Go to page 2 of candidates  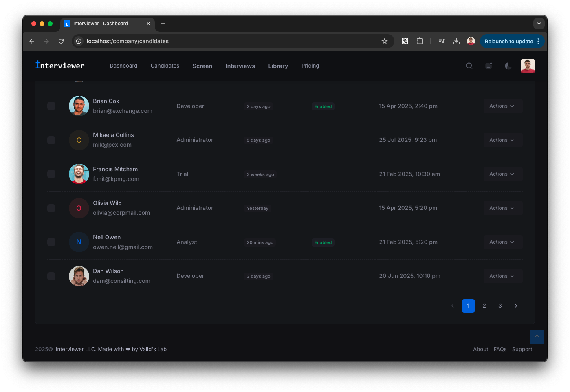click(x=484, y=306)
